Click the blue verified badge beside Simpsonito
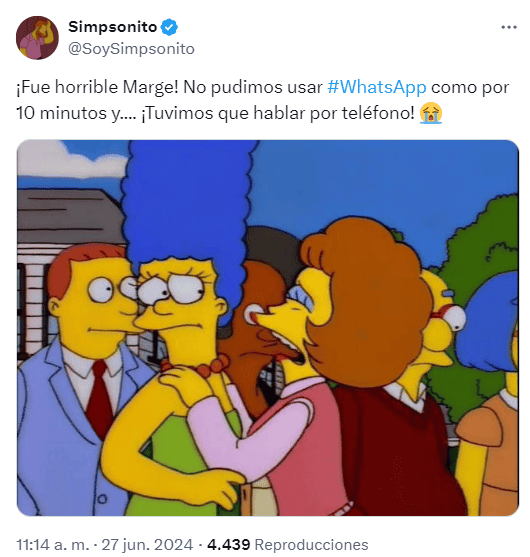Screen dimensions: 530x557 (x=169, y=27)
